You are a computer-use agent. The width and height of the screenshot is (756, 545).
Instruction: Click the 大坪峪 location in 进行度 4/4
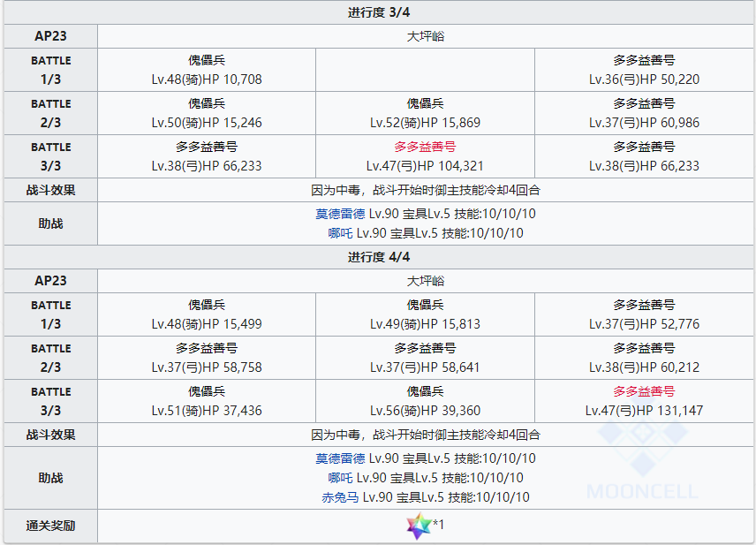pos(426,281)
